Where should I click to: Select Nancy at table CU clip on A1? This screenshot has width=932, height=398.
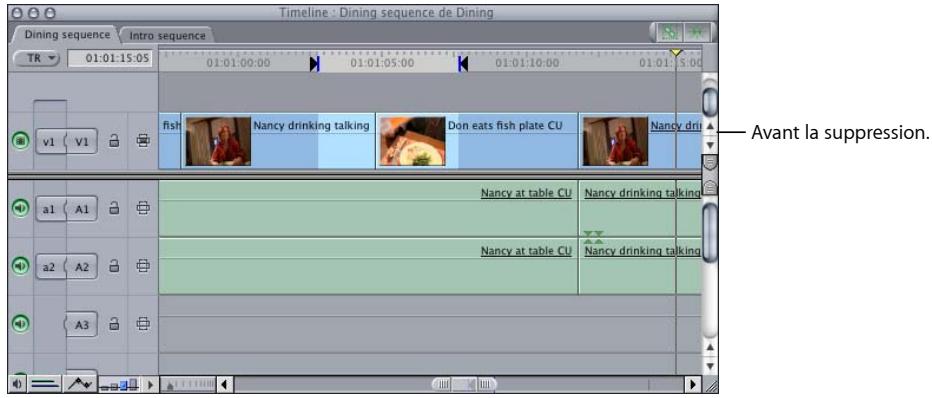pos(369,209)
